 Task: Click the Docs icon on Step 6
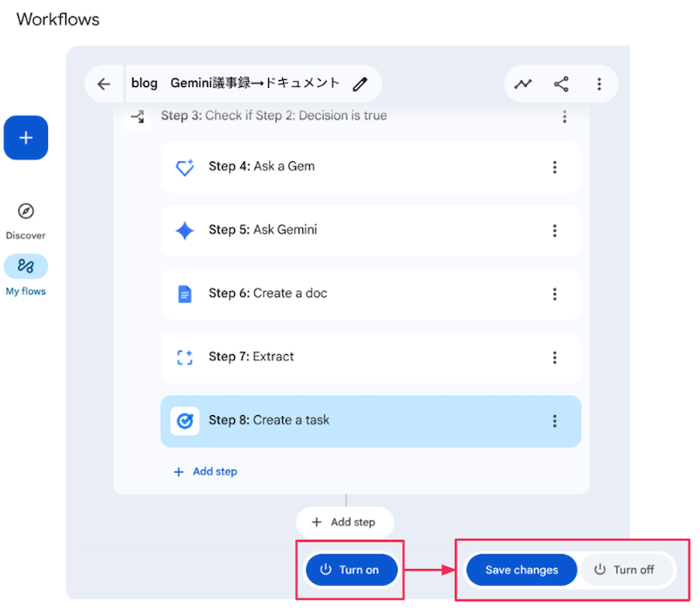pyautogui.click(x=185, y=294)
